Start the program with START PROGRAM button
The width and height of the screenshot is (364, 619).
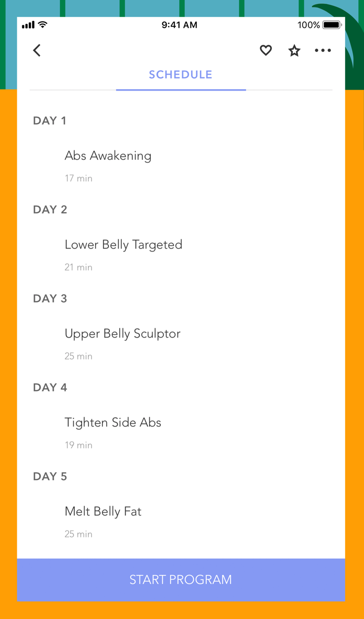click(x=181, y=580)
